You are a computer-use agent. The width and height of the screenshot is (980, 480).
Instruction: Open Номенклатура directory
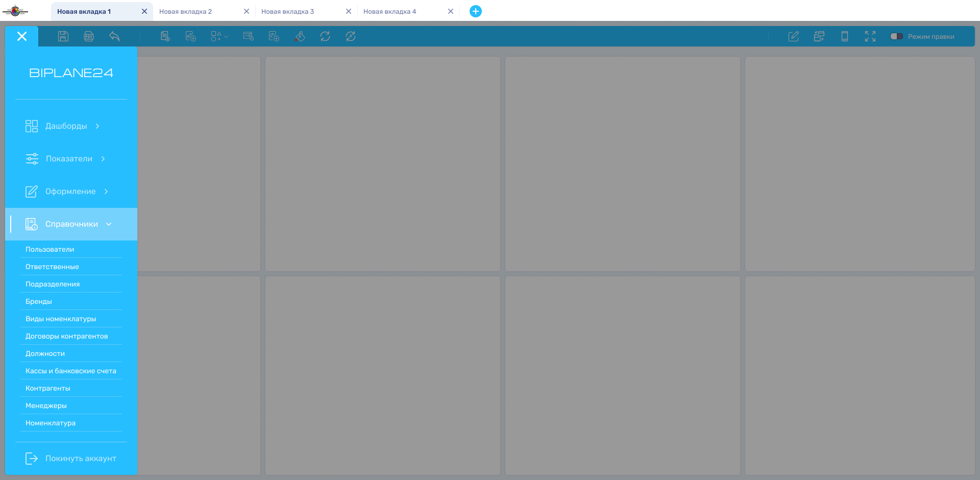[x=71, y=423]
